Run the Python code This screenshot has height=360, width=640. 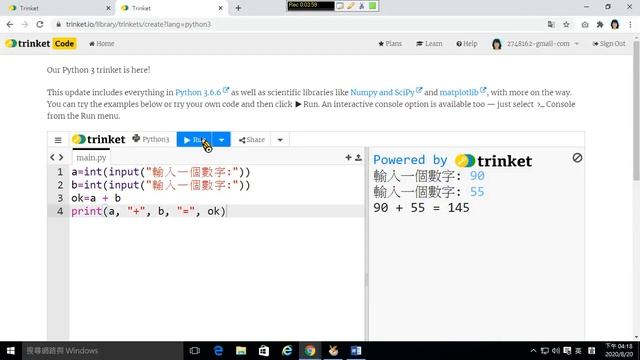click(x=194, y=140)
